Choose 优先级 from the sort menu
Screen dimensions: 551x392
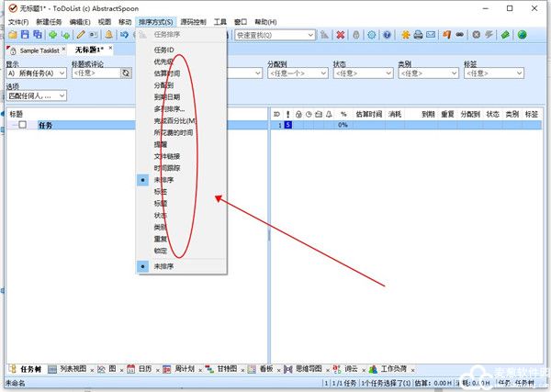pos(163,60)
